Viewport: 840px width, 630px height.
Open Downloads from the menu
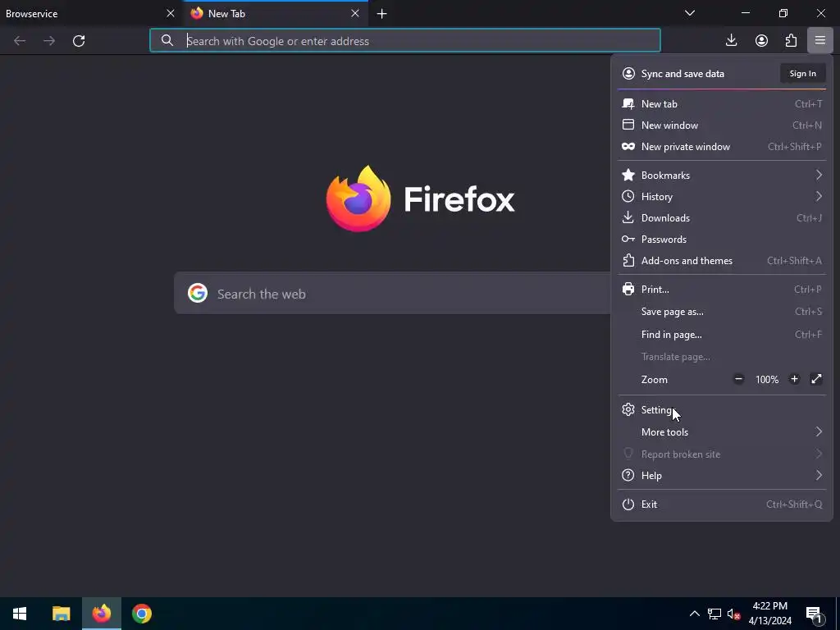(x=722, y=218)
